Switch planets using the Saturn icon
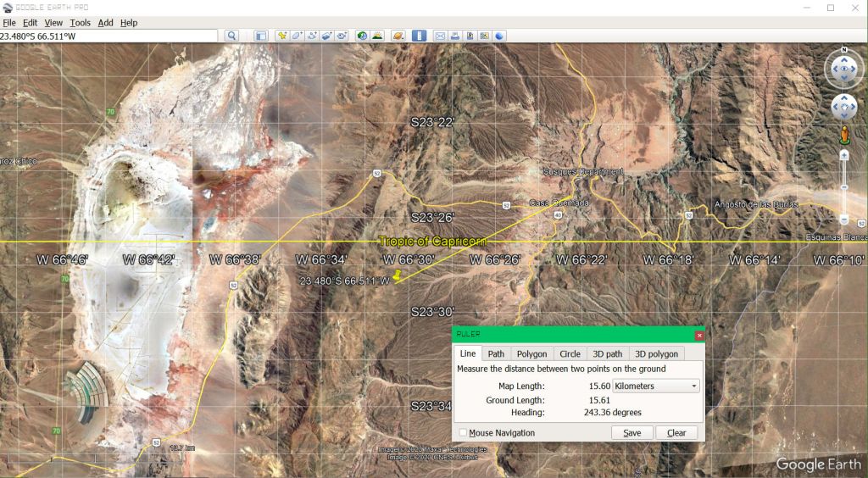This screenshot has width=868, height=478. pyautogui.click(x=398, y=36)
